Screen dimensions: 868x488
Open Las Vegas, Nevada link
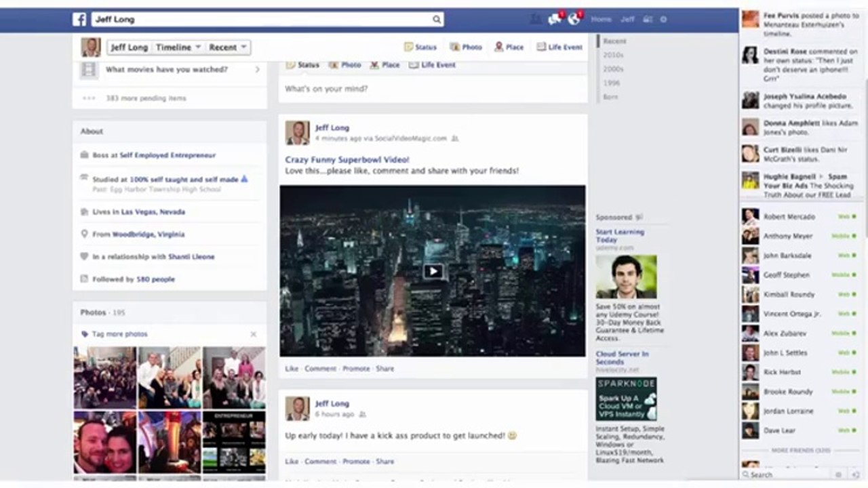pyautogui.click(x=153, y=212)
